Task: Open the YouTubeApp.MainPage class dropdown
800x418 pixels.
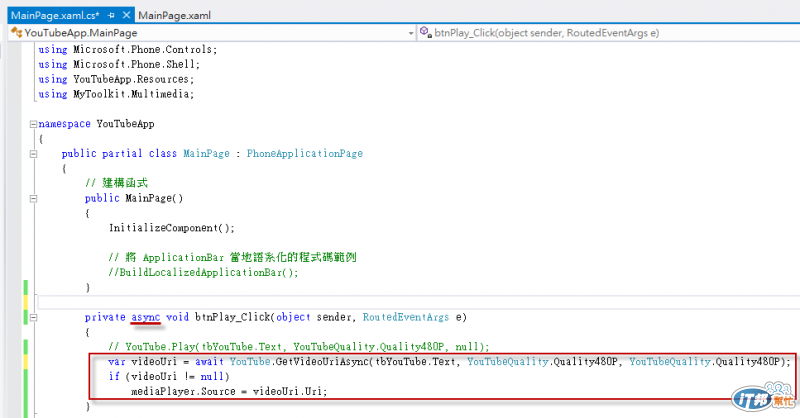Action: (x=411, y=33)
